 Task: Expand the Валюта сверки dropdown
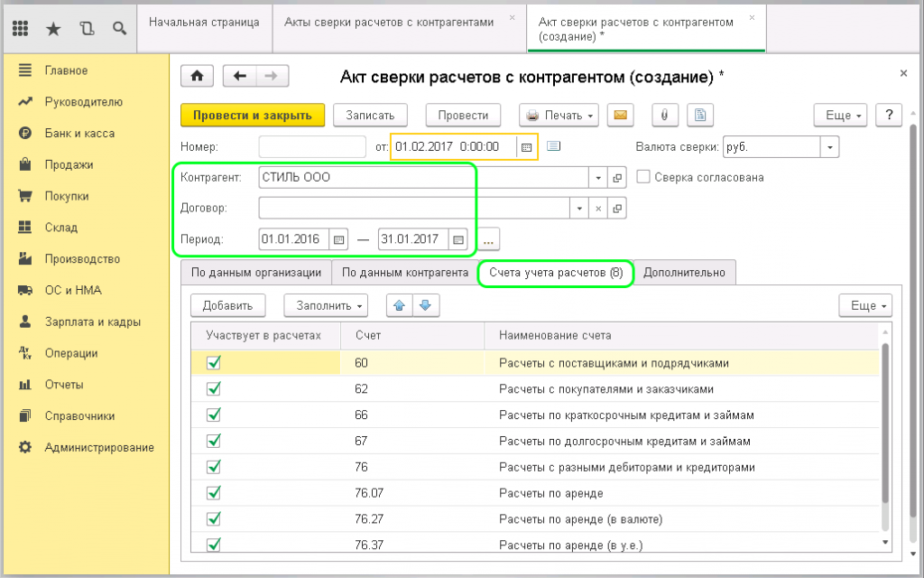[x=829, y=146]
